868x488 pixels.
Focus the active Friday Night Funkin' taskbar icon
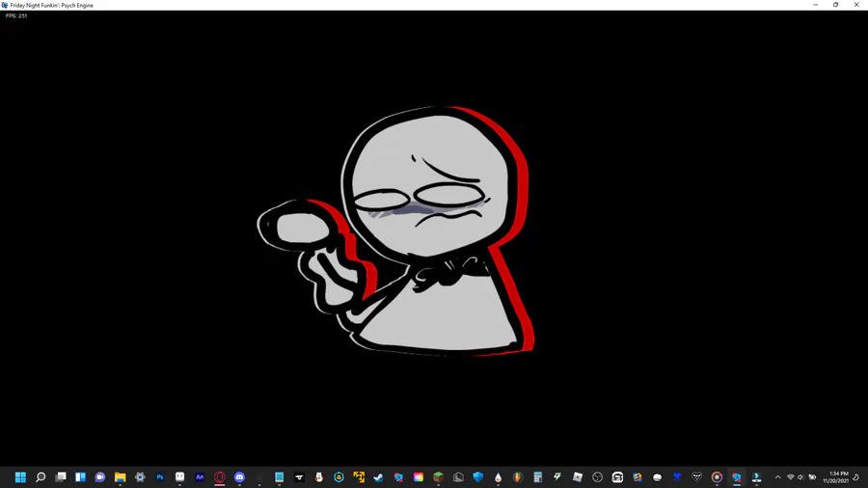coord(737,477)
